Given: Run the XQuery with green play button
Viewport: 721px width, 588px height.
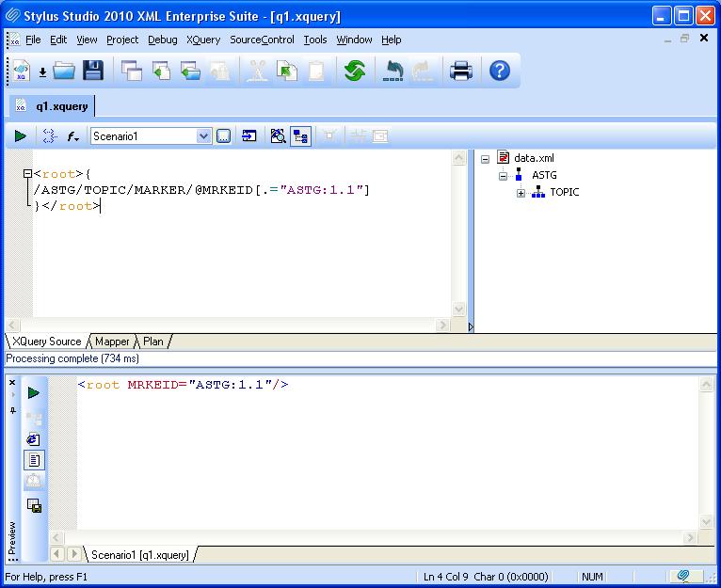Looking at the screenshot, I should (x=20, y=136).
